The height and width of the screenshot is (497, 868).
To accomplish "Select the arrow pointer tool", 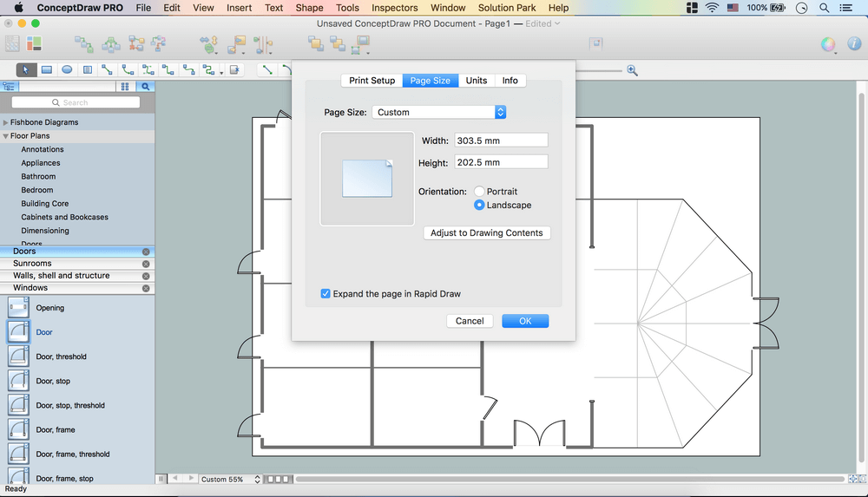I will click(26, 70).
